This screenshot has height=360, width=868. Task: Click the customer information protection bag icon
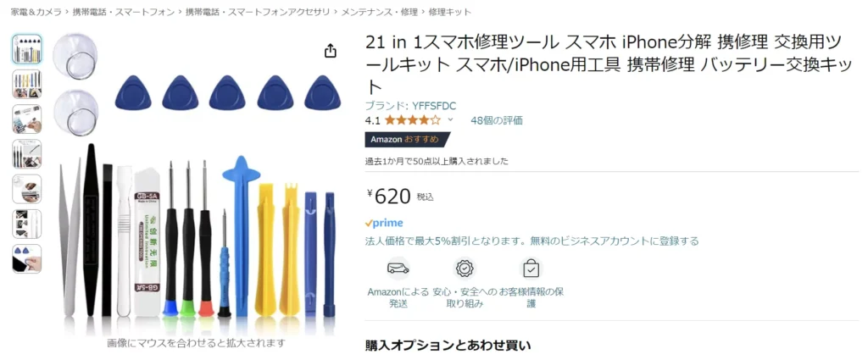[531, 269]
